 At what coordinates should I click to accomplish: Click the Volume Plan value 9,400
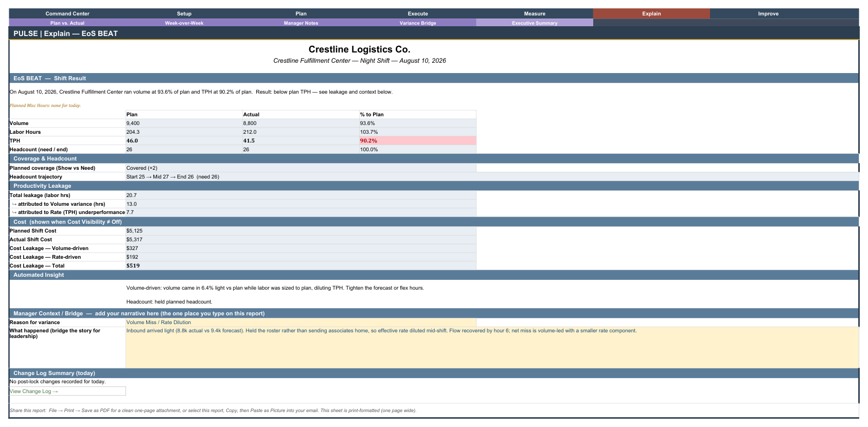pos(184,123)
